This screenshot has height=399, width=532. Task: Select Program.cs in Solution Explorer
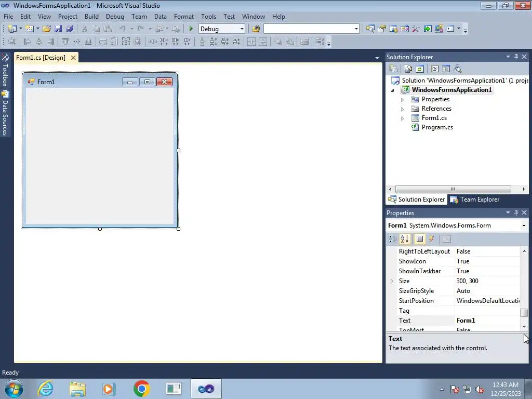point(437,127)
